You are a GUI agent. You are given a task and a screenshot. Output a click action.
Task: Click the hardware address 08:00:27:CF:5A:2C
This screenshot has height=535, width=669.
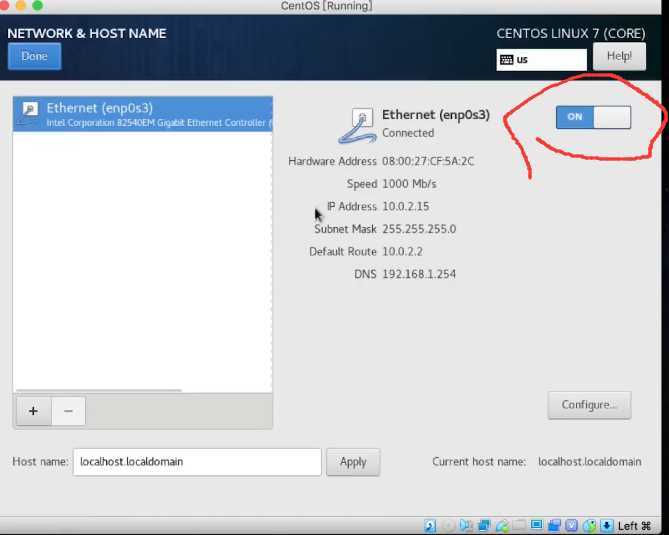tap(428, 161)
